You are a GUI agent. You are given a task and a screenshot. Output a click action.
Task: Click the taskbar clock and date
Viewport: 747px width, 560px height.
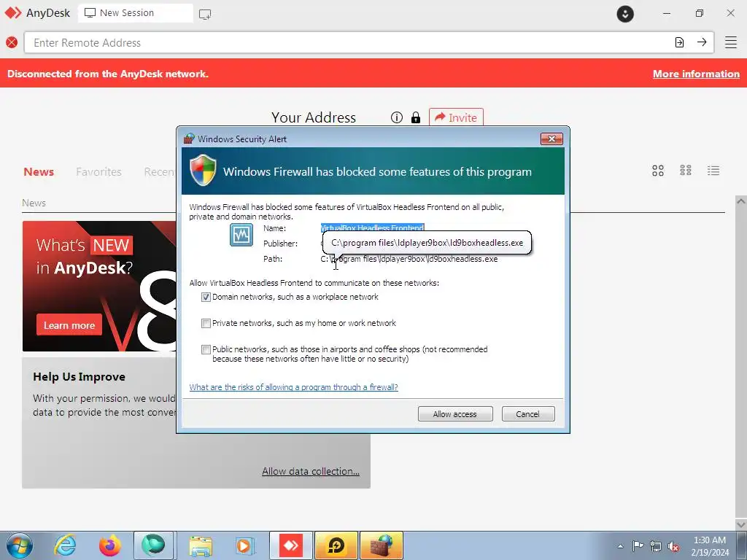(x=710, y=546)
